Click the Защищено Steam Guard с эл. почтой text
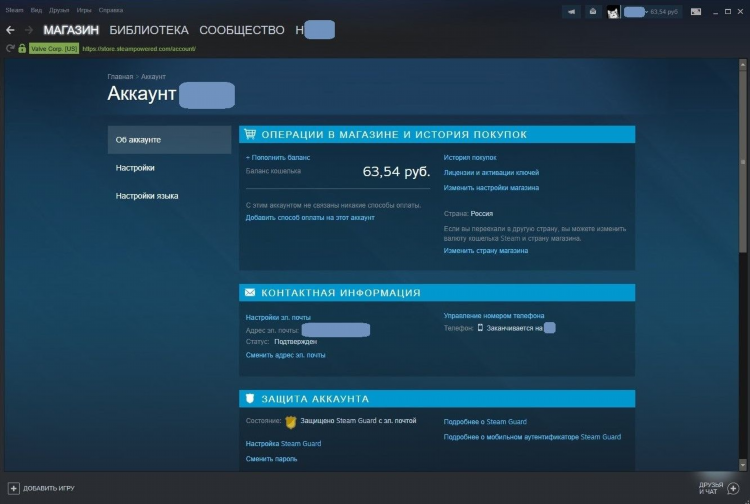The image size is (750, 504). pyautogui.click(x=358, y=421)
